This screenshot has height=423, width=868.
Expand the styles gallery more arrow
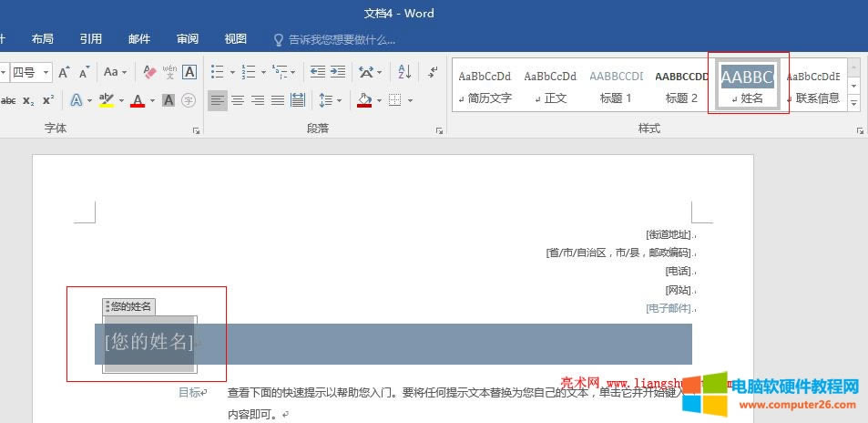[x=854, y=103]
